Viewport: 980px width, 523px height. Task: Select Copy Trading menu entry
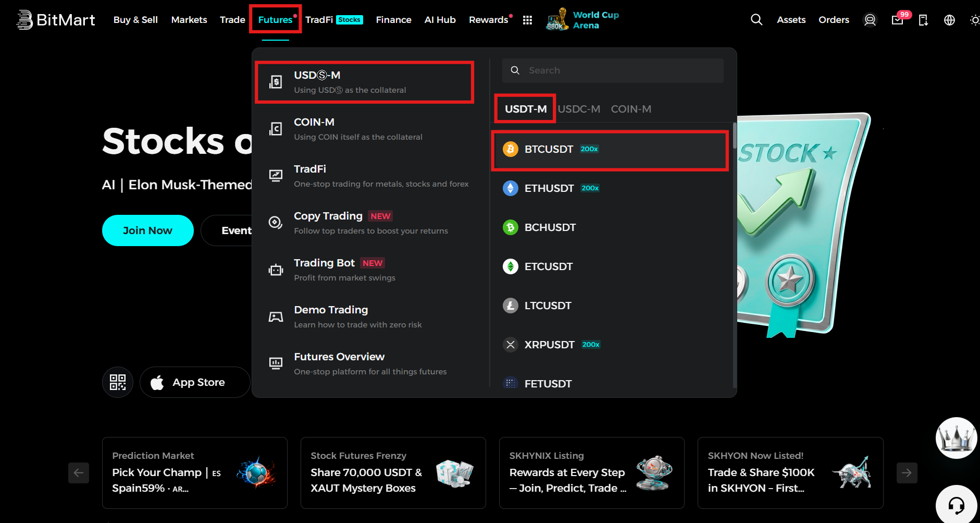365,223
